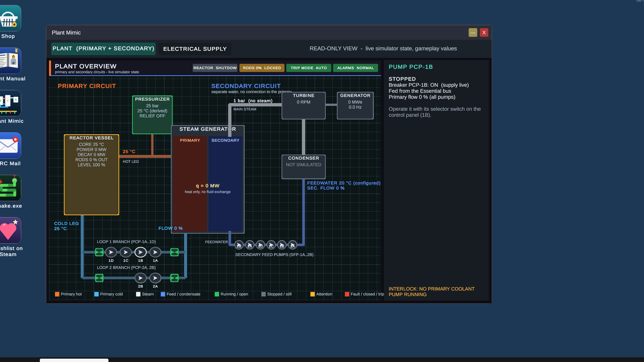The width and height of the screenshot is (644, 362).
Task: Select Loop 2 pump 2B
Action: tap(140, 278)
